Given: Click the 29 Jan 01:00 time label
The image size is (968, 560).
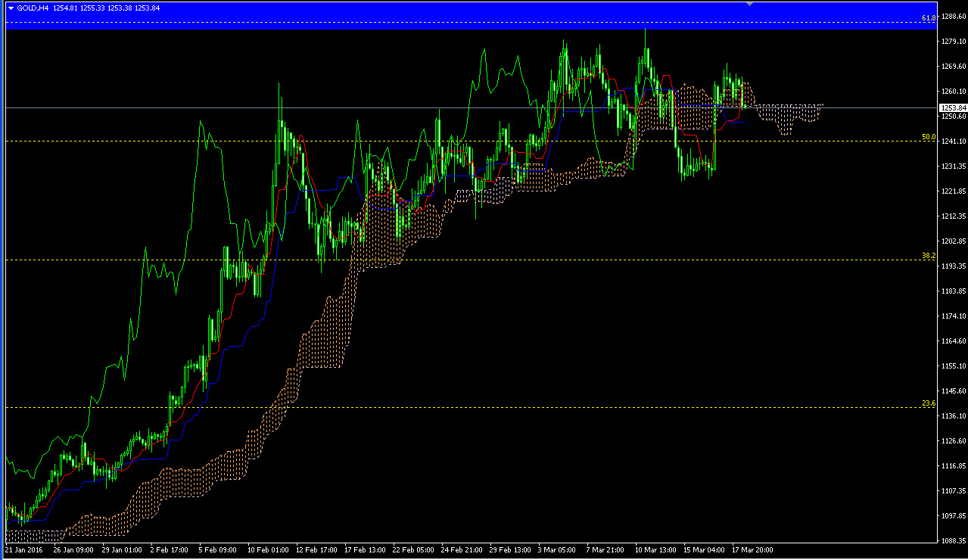Looking at the screenshot, I should tap(122, 549).
